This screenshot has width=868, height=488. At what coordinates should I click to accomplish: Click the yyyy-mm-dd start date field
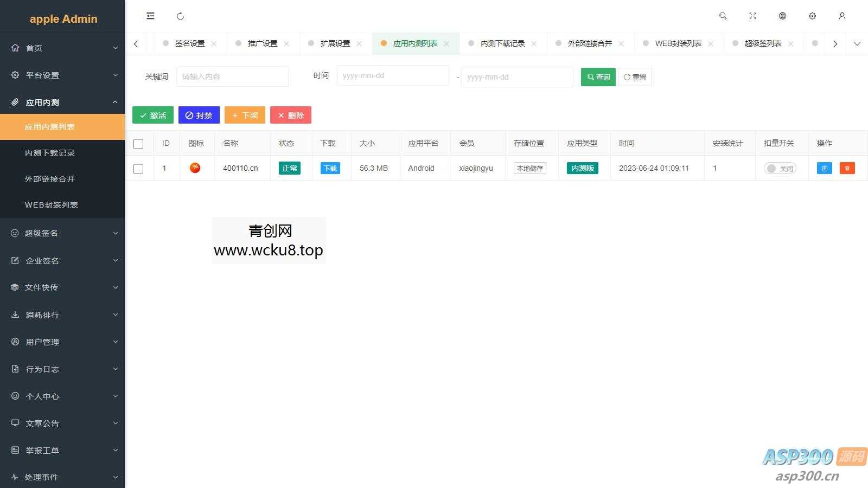click(x=393, y=76)
